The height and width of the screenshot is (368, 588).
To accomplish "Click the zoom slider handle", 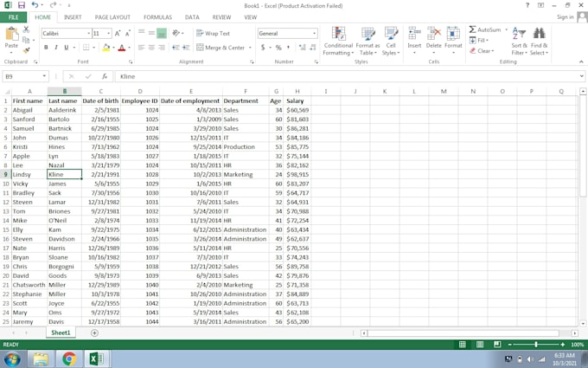I will click(536, 345).
